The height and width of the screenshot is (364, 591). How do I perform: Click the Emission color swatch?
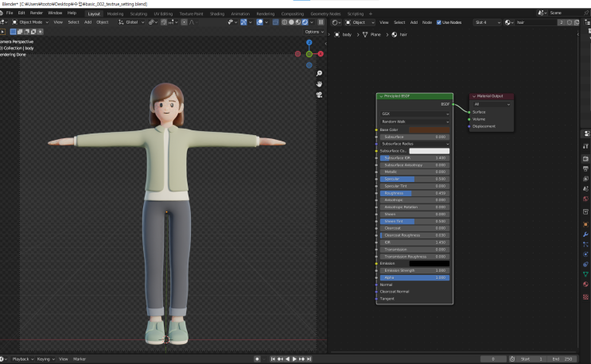(430, 264)
